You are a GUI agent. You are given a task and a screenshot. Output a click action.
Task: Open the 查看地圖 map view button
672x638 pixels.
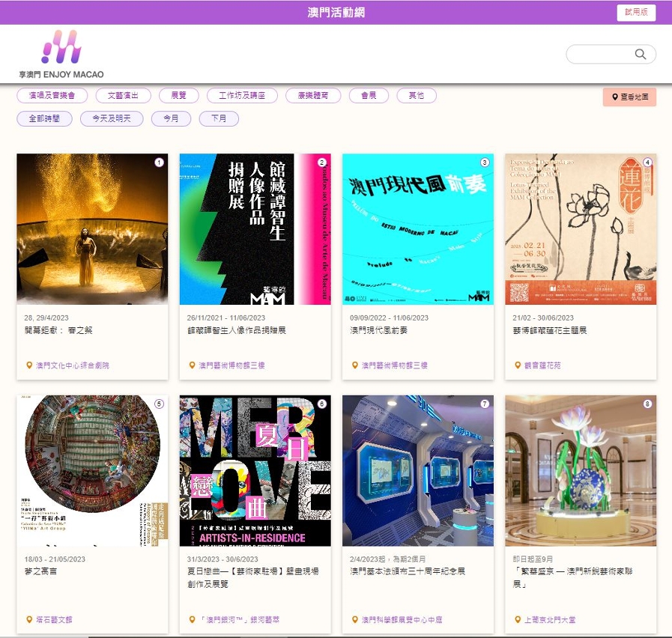point(629,97)
